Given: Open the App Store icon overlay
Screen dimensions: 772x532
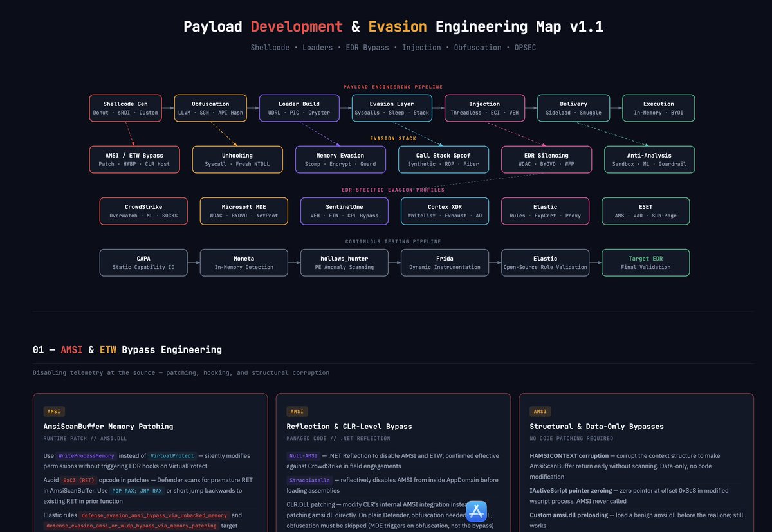Looking at the screenshot, I should click(477, 511).
